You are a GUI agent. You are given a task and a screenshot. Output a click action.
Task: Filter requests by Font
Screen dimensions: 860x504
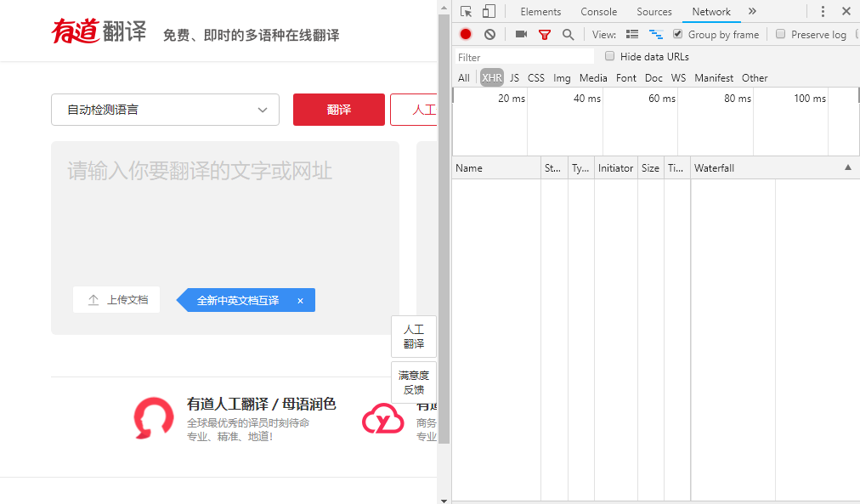[x=625, y=78]
